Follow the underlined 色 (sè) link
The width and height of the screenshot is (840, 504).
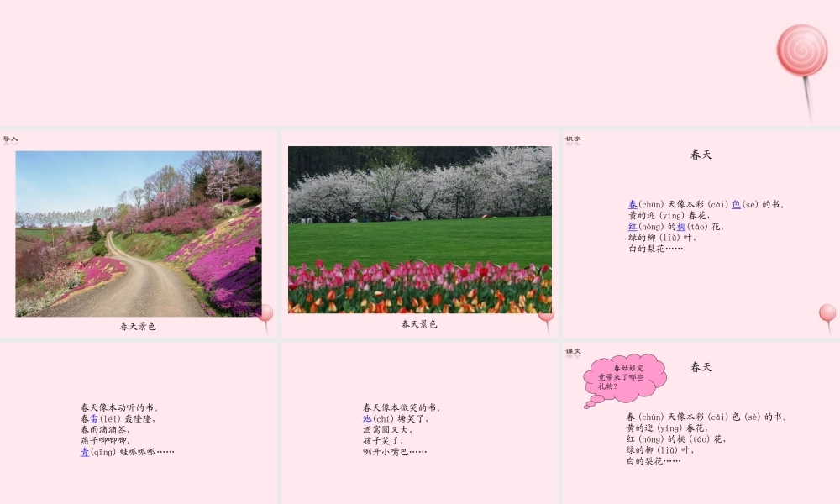coord(736,204)
